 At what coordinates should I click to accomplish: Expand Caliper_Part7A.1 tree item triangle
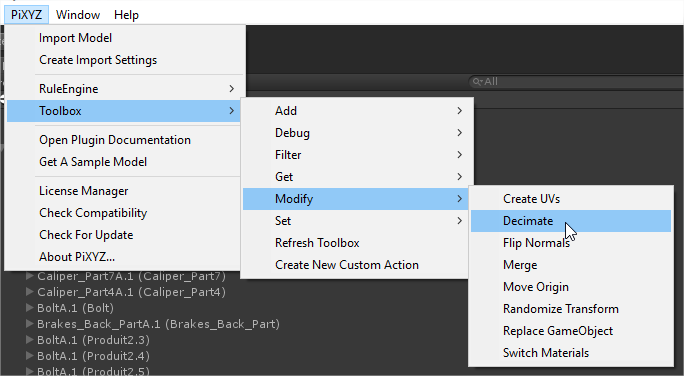[x=30, y=276]
